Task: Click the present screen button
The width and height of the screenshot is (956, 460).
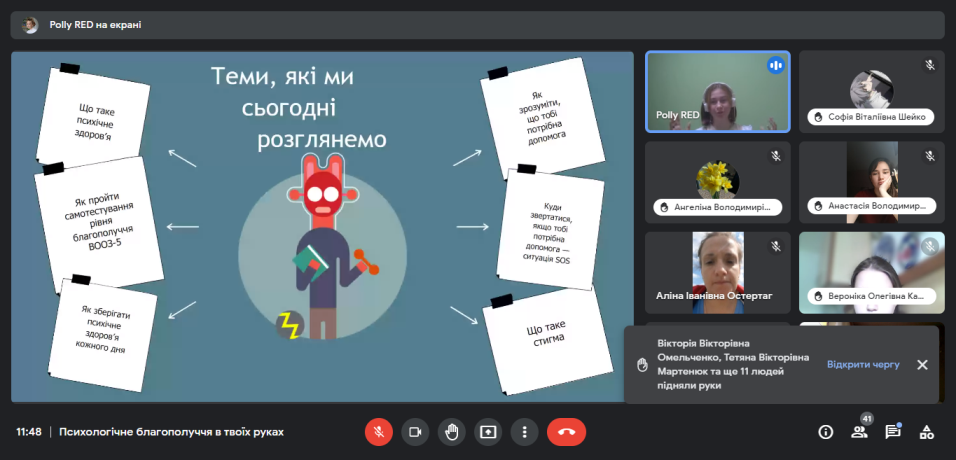Action: coord(488,432)
